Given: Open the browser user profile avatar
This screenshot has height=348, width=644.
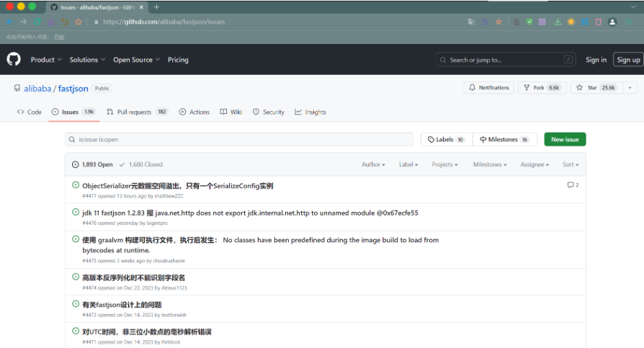Looking at the screenshot, I should point(612,22).
